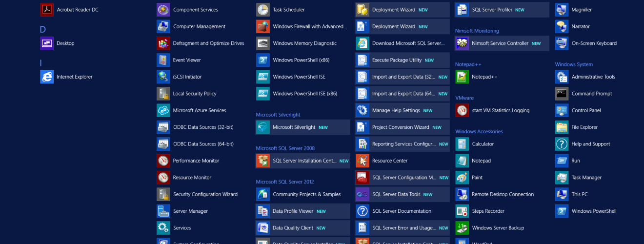Launch Defragment and Optimize Drives icon
The width and height of the screenshot is (644, 244).
coord(163,43)
